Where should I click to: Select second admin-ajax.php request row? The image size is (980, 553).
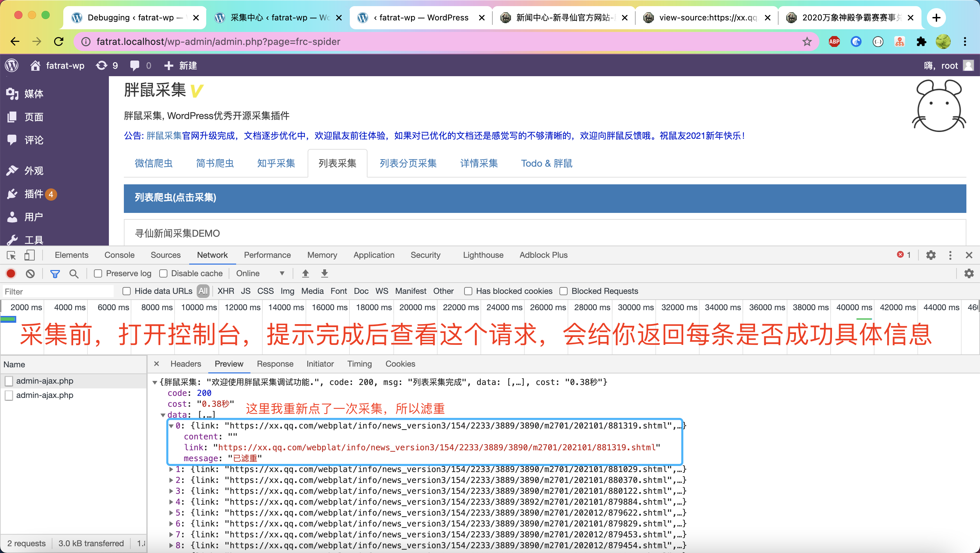pos(73,395)
